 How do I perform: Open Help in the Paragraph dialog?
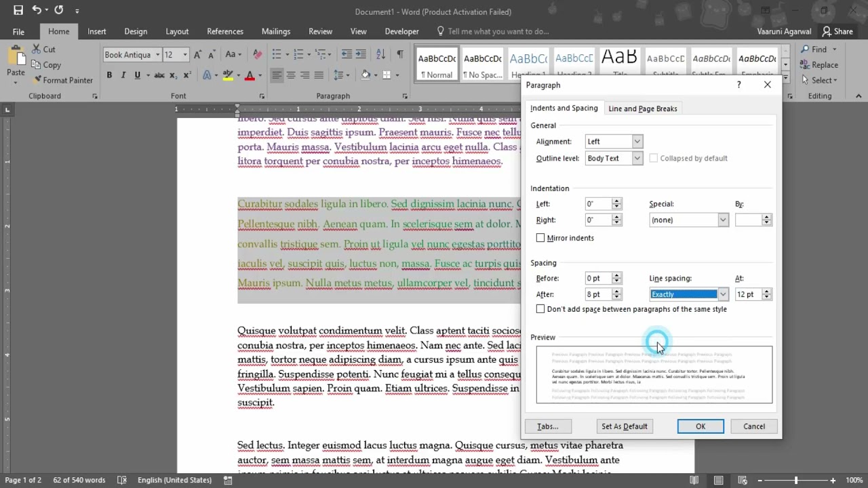[738, 85]
